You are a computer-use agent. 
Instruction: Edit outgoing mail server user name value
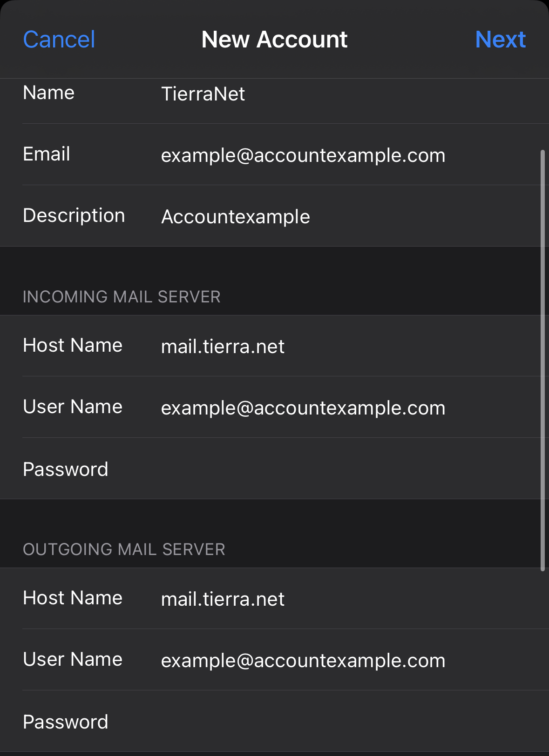point(303,661)
